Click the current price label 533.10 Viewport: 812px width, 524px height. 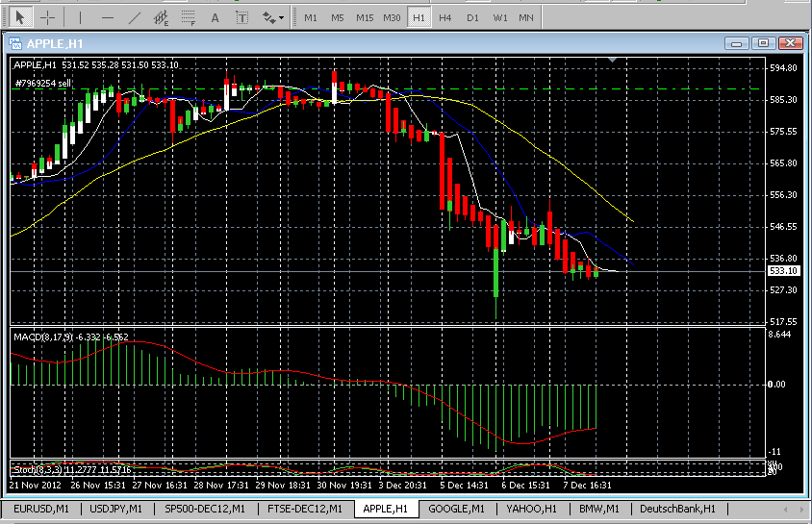tap(783, 270)
